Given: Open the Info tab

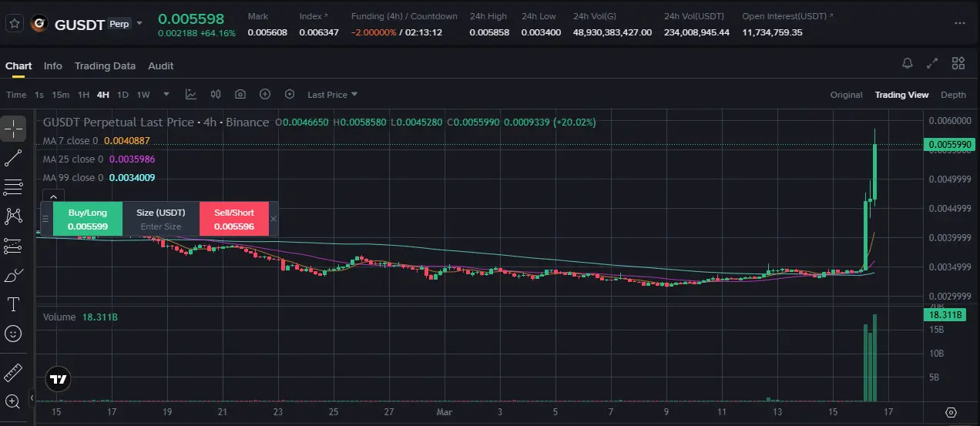Looking at the screenshot, I should click(52, 65).
